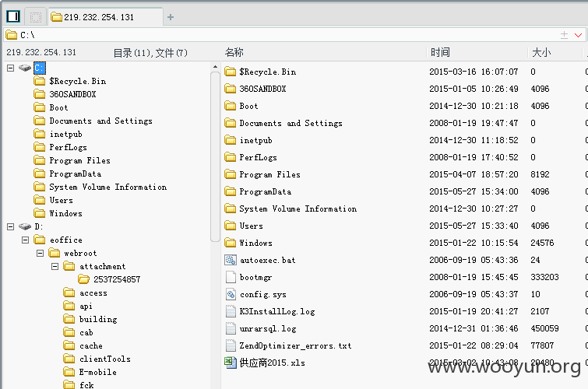Collapse the eoffice folder node
The height and width of the screenshot is (389, 588).
25,240
